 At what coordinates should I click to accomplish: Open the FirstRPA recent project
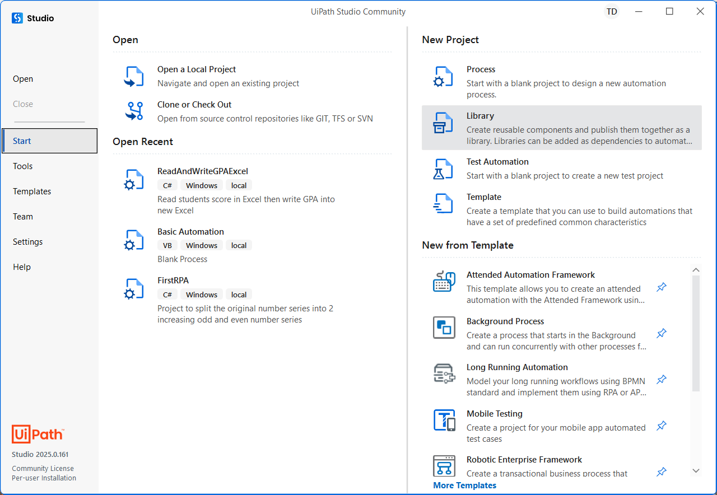pyautogui.click(x=173, y=280)
